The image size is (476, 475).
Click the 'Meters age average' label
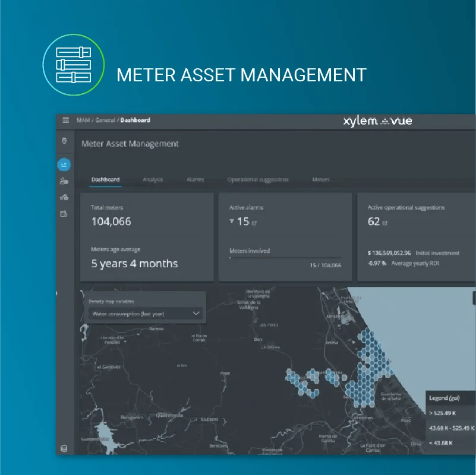coord(116,249)
